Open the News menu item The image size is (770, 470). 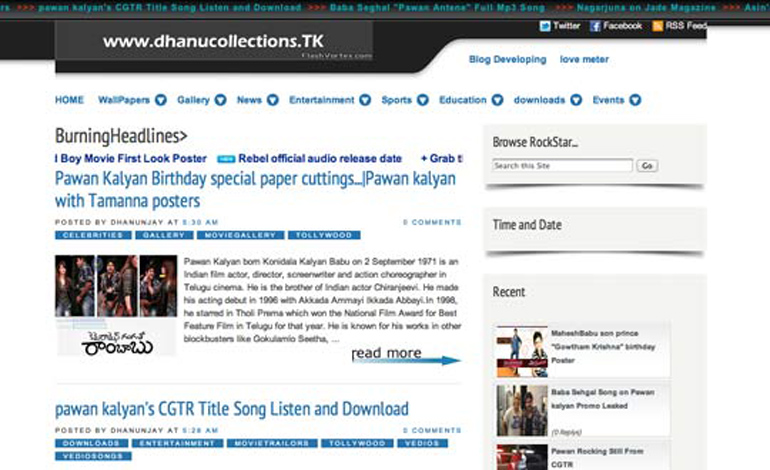[249, 100]
